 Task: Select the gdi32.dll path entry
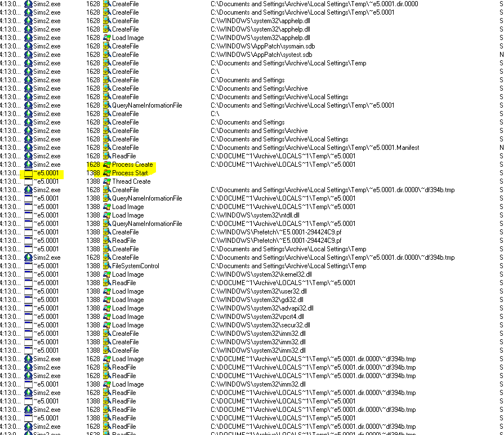coord(257,300)
